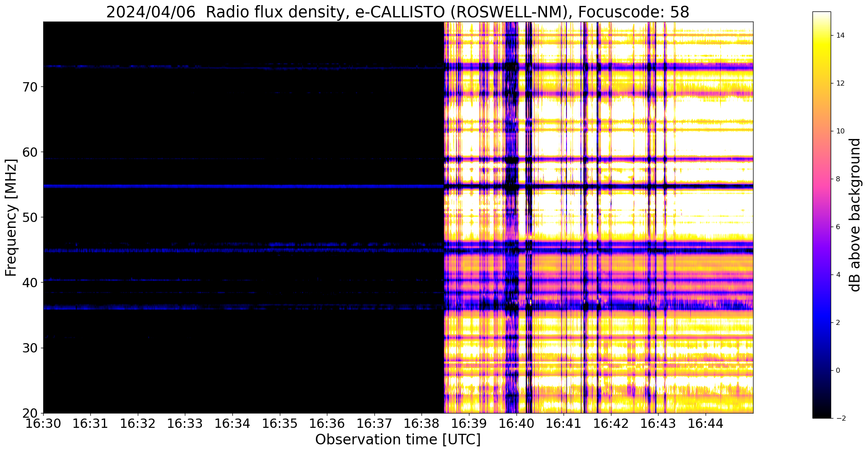Click the colorbar at the 2 dB level
Viewport: 868px width, 452px height.
(821, 323)
